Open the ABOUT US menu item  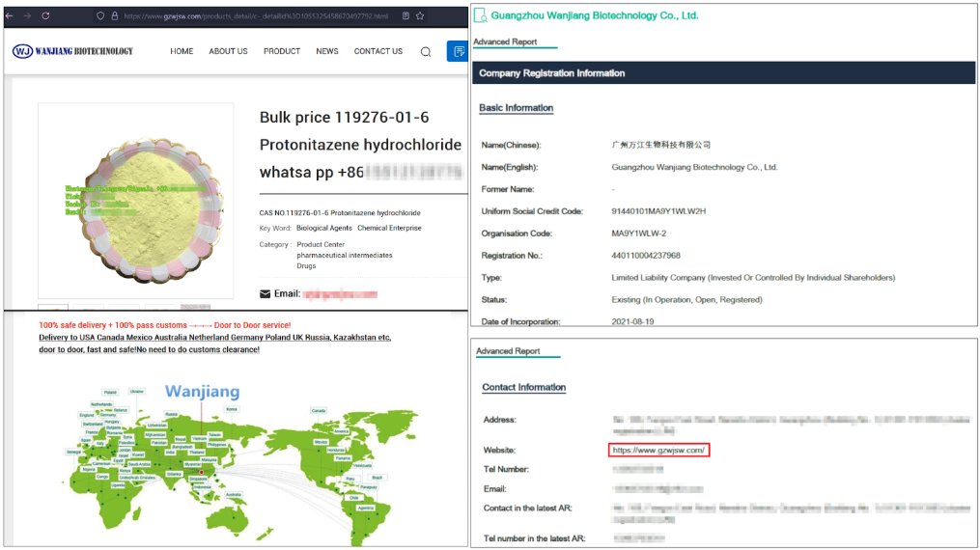pyautogui.click(x=228, y=51)
